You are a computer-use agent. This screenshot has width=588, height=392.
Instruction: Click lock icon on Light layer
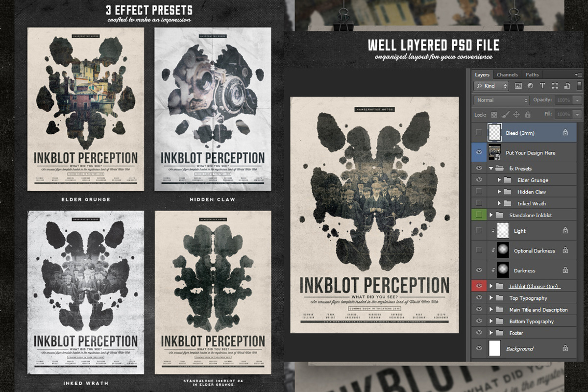[565, 231]
